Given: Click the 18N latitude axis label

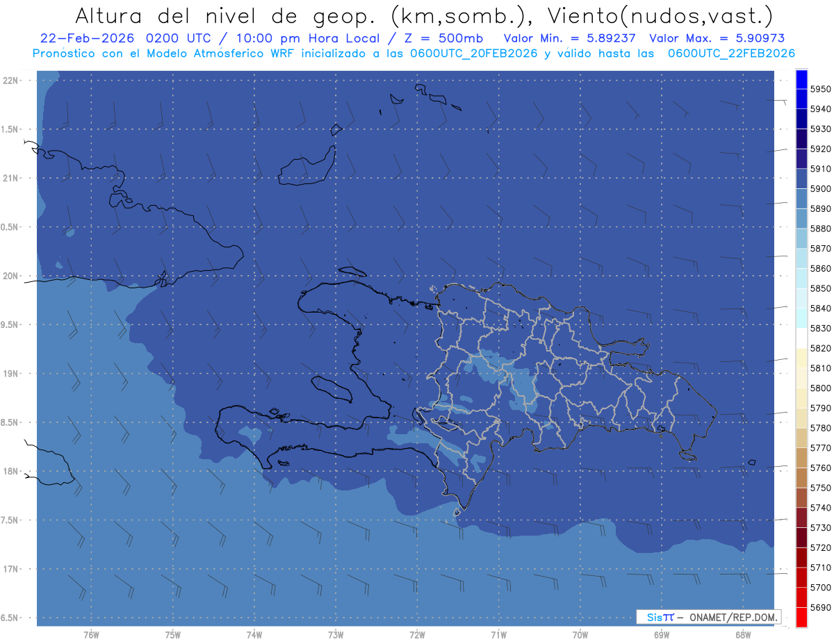Looking at the screenshot, I should point(12,471).
